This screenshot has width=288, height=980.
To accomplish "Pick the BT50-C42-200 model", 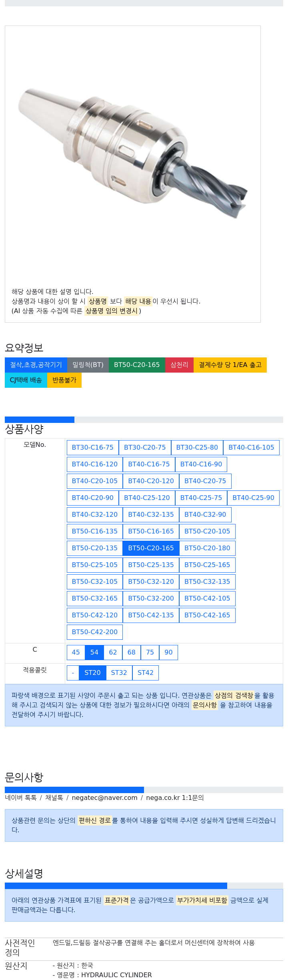I will coord(95,632).
